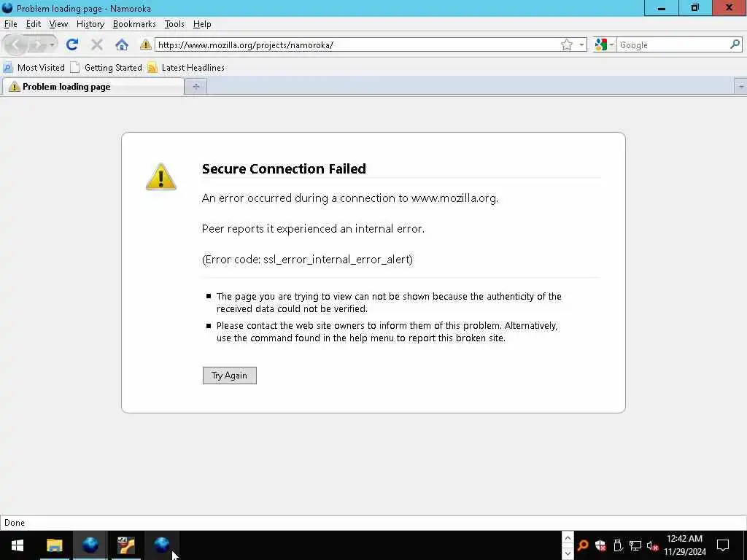Click the Namoroka icon in title bar

point(7,8)
